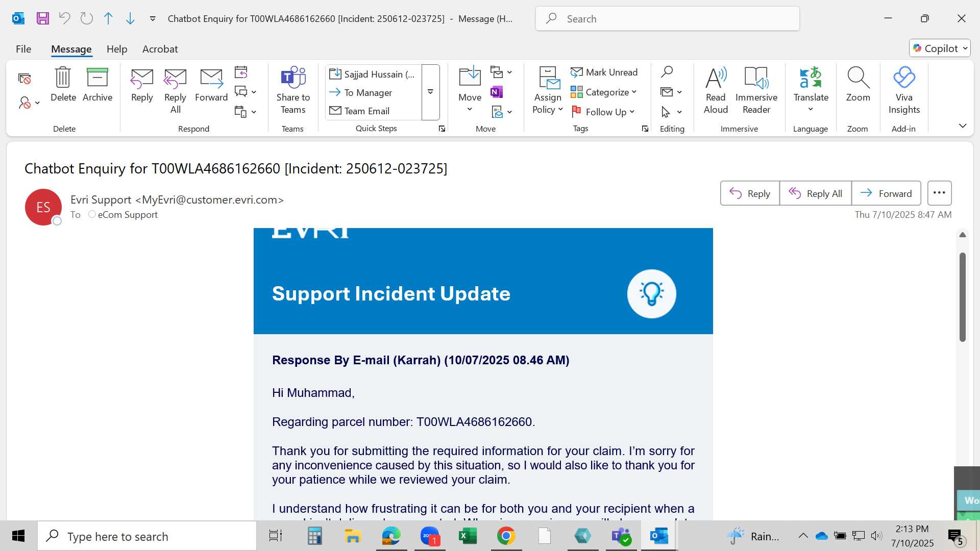Image resolution: width=980 pixels, height=551 pixels.
Task: Click the Ignore conversation icon
Action: 24,79
